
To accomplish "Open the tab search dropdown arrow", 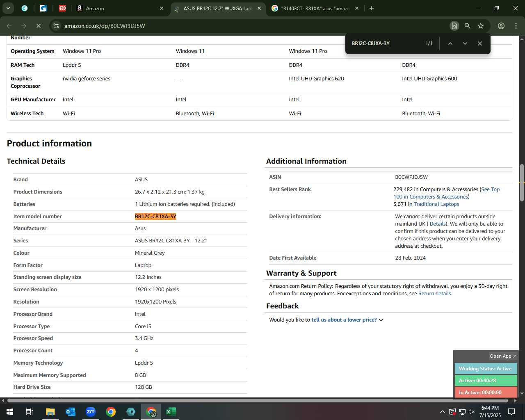I will tap(8, 8).
